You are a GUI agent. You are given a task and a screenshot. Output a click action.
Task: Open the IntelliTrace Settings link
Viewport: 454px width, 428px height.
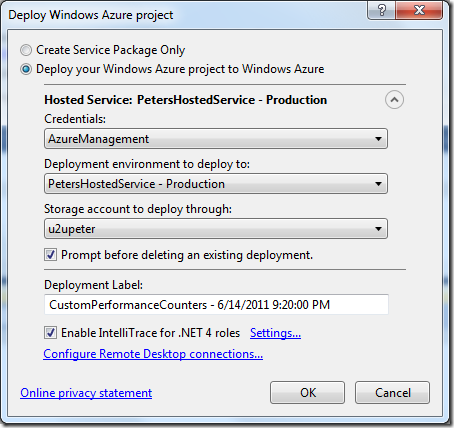click(x=275, y=333)
